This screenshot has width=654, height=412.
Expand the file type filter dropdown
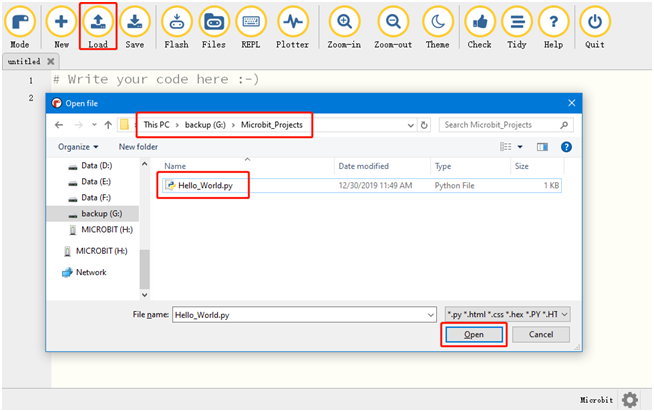(x=566, y=314)
